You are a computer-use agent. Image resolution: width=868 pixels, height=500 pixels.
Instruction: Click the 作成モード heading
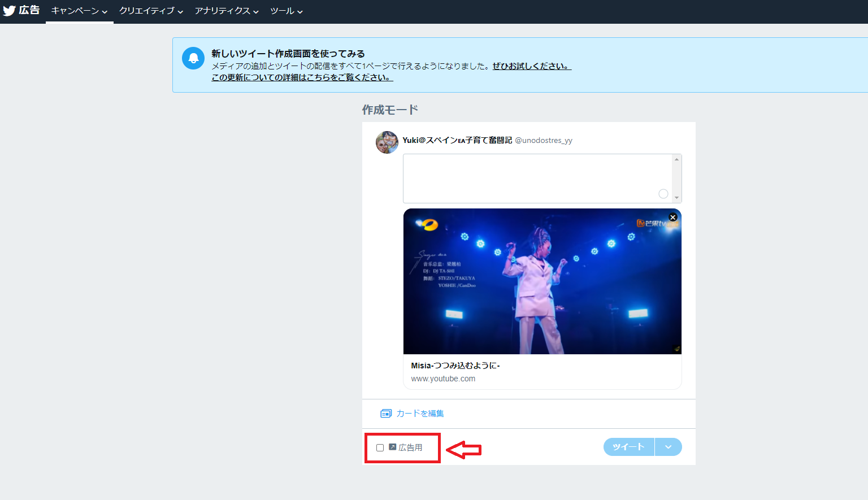[390, 110]
